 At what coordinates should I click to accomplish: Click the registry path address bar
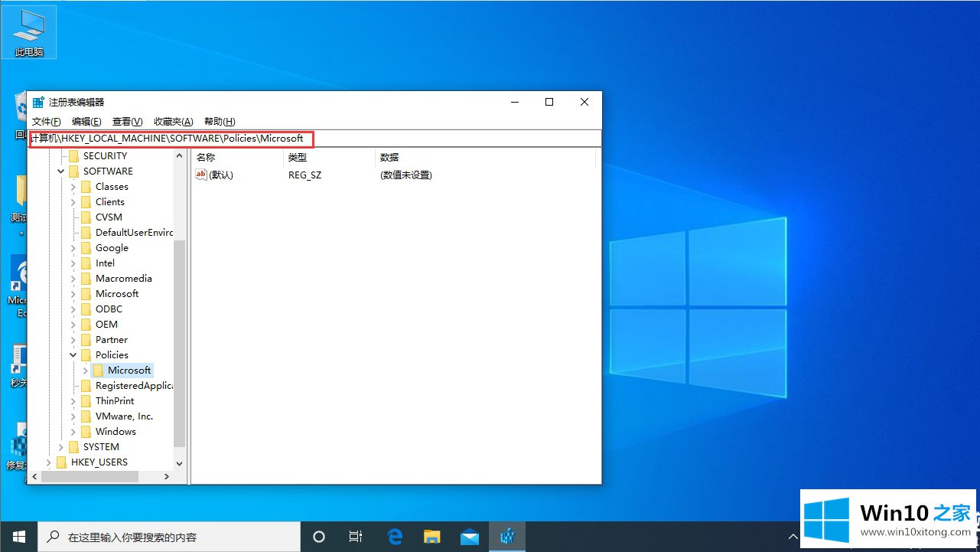[x=314, y=139]
